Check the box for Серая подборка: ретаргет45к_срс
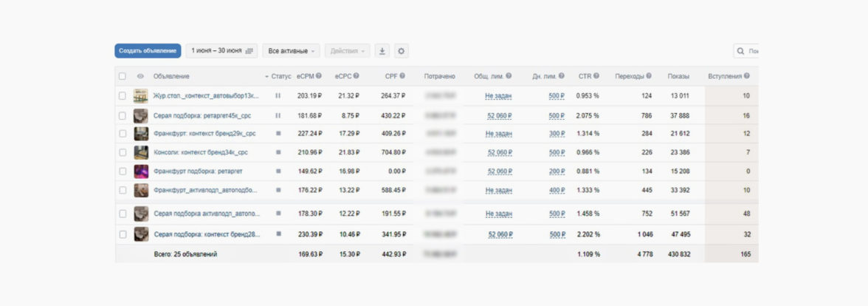Screen dimensions: 868x306 123,115
